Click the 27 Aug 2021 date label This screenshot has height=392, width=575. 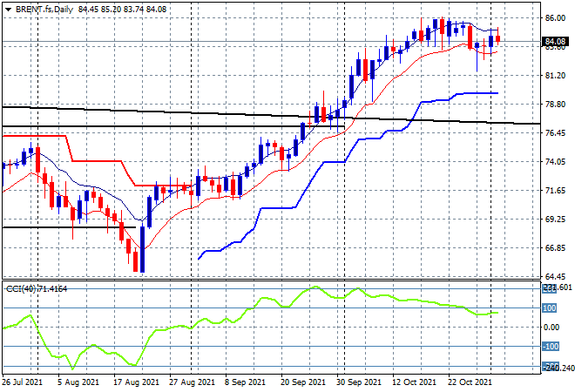coord(192,382)
